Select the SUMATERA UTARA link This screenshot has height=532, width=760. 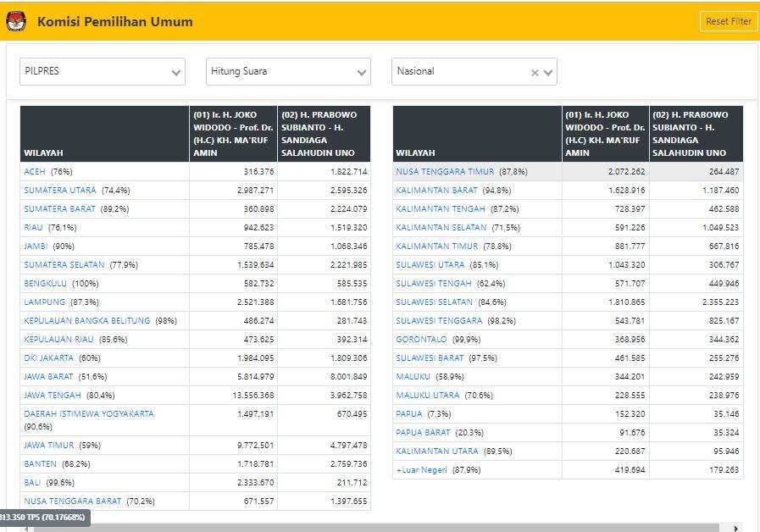click(60, 191)
